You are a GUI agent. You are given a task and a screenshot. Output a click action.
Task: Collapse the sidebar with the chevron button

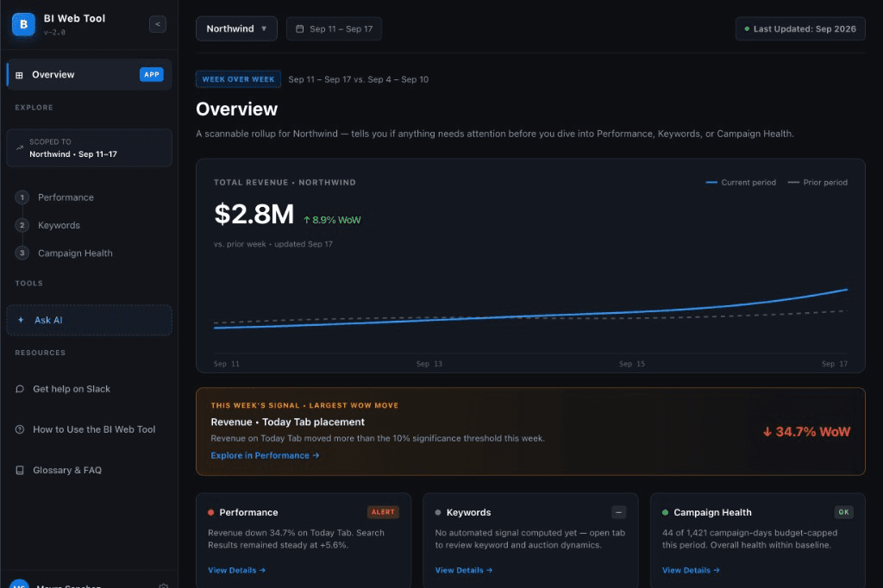(158, 24)
